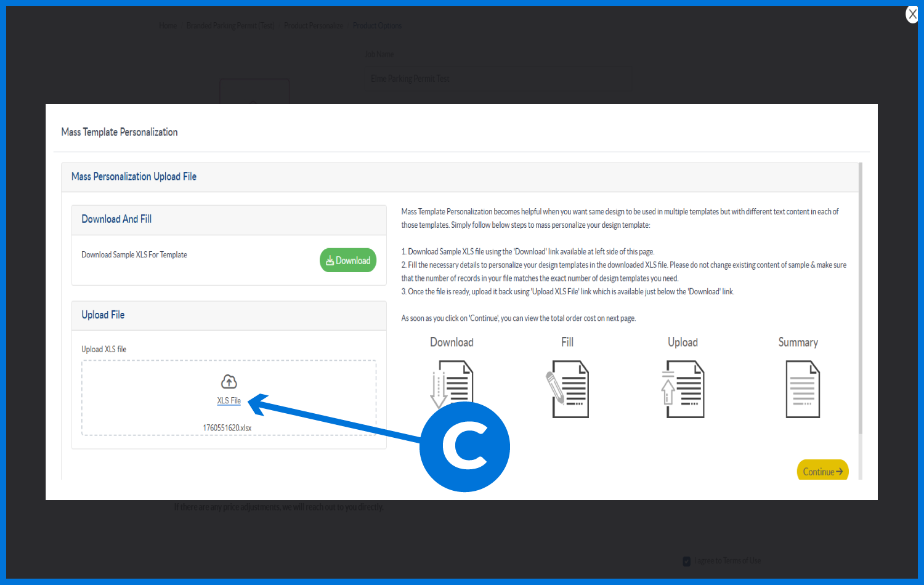Switch to the Product Personalize breadcrumb
This screenshot has width=924, height=585.
tap(314, 26)
